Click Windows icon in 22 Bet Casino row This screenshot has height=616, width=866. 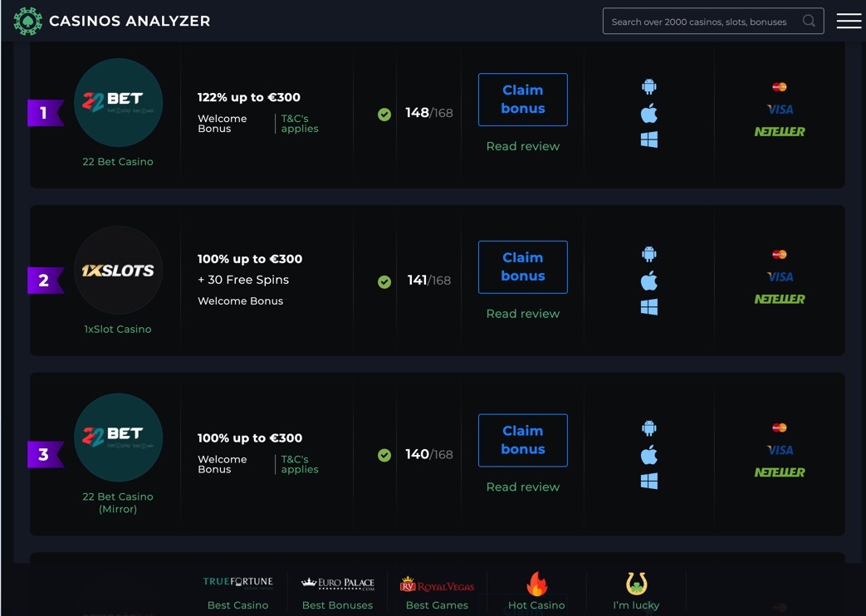(x=649, y=139)
